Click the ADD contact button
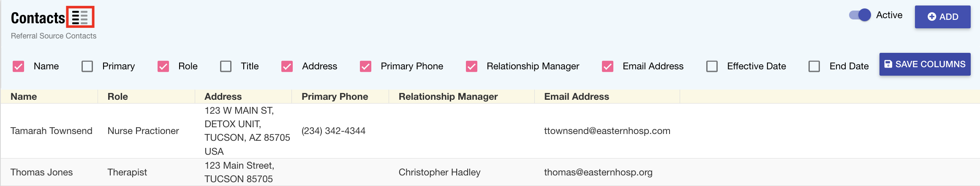 [942, 17]
